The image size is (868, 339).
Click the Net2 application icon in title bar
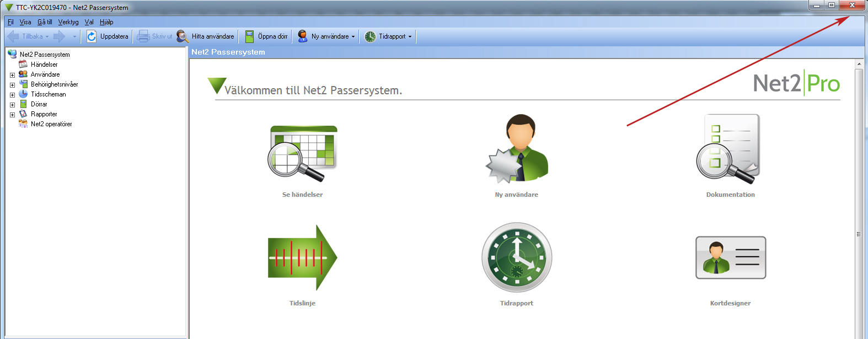point(9,7)
